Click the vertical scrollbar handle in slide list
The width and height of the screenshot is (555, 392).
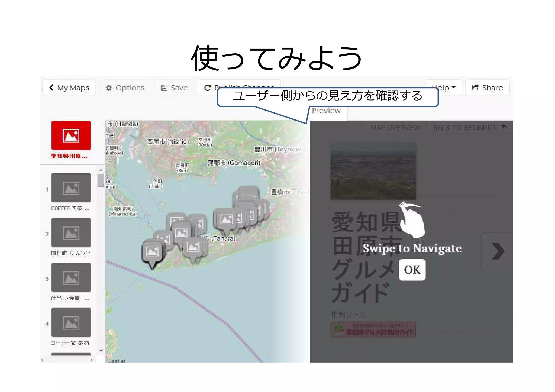(101, 180)
